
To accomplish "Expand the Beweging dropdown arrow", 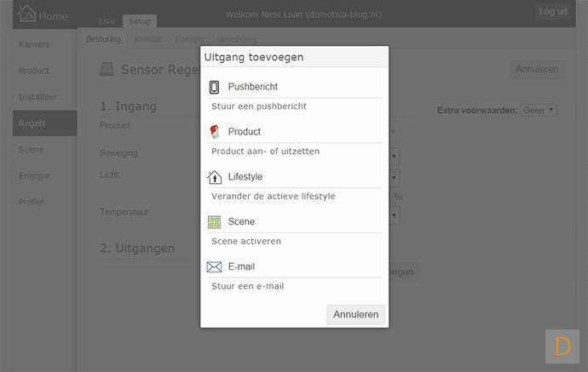I will [x=395, y=156].
